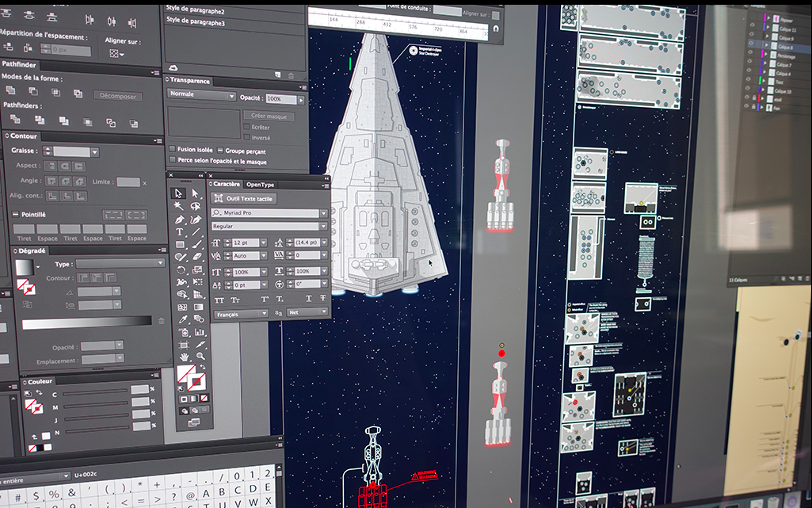Select the Line Segment tool
The image size is (812, 508).
click(x=196, y=232)
